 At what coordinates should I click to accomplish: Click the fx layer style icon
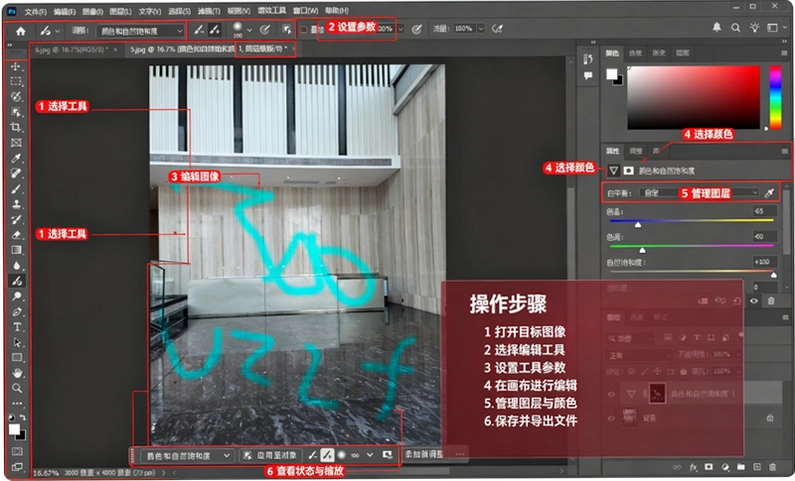click(x=693, y=467)
